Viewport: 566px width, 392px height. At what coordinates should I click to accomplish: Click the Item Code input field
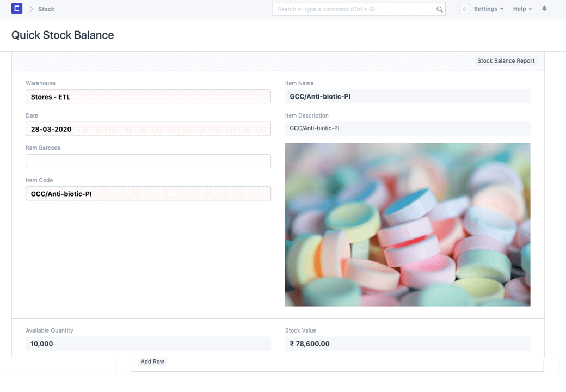coord(148,193)
